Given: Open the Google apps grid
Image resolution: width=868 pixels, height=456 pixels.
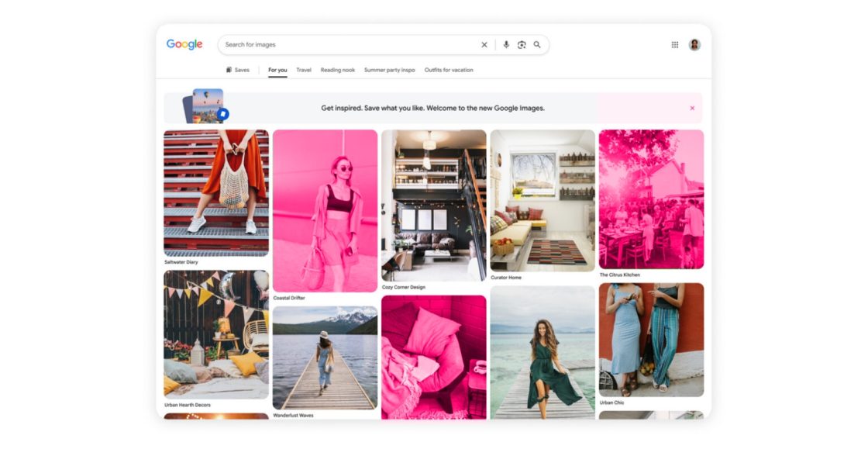Looking at the screenshot, I should (x=675, y=45).
